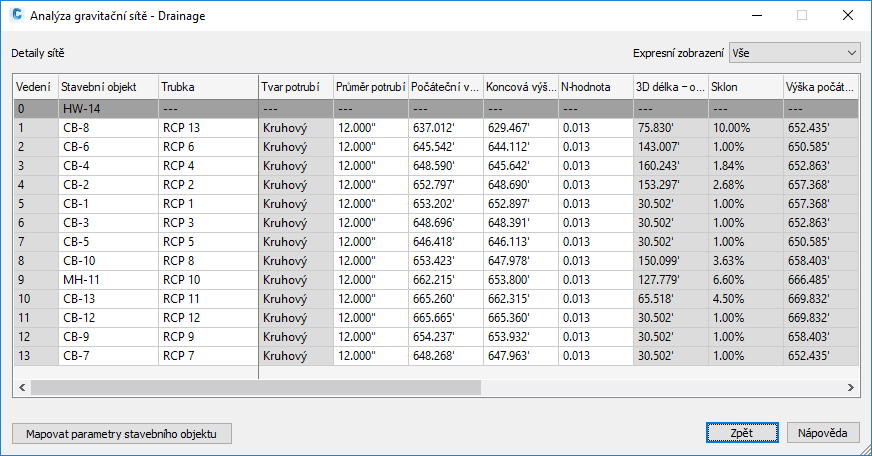
Task: Click the 2.68% slope cell
Action: [746, 185]
